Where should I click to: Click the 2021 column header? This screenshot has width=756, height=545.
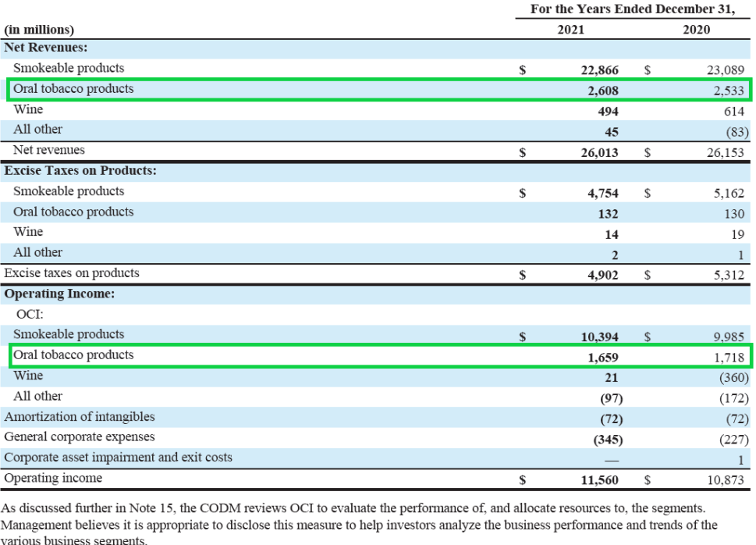point(570,30)
